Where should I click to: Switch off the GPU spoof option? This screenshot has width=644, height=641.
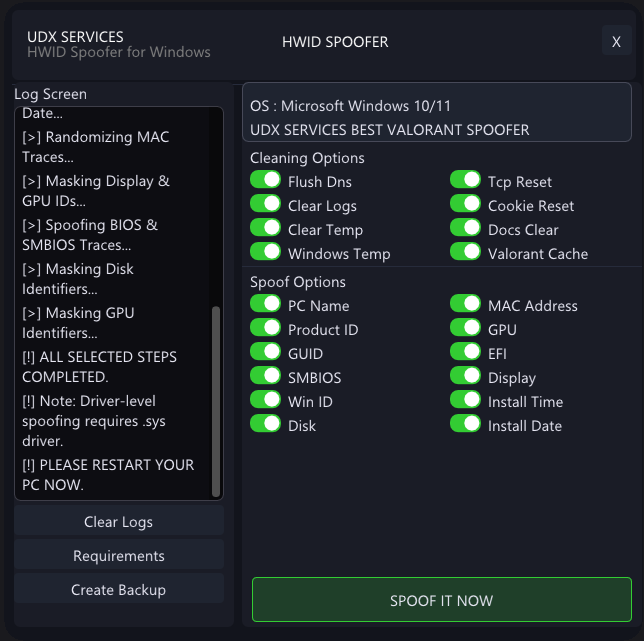tap(465, 329)
